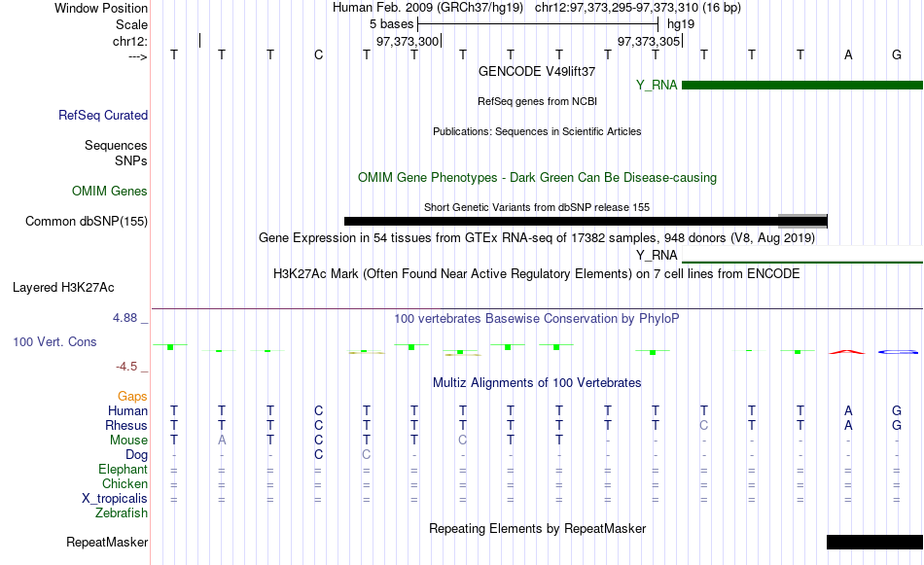Click the ---> strand direction arrow label
Screen dimensions: 924x565
point(137,56)
